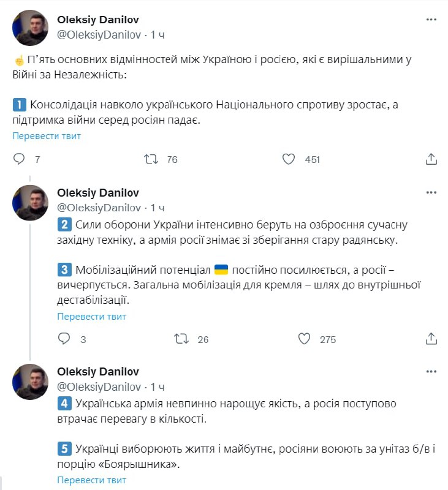The image size is (448, 490).
Task: Open more options menu on first tweet
Action: 431,20
